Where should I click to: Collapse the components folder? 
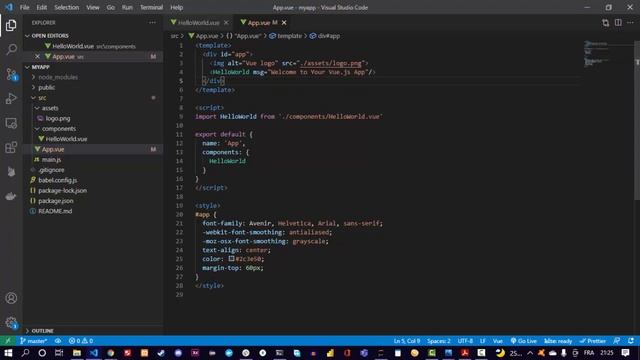pyautogui.click(x=59, y=129)
